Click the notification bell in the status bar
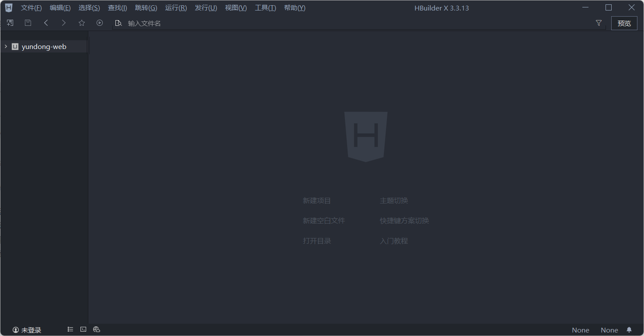 coord(629,330)
